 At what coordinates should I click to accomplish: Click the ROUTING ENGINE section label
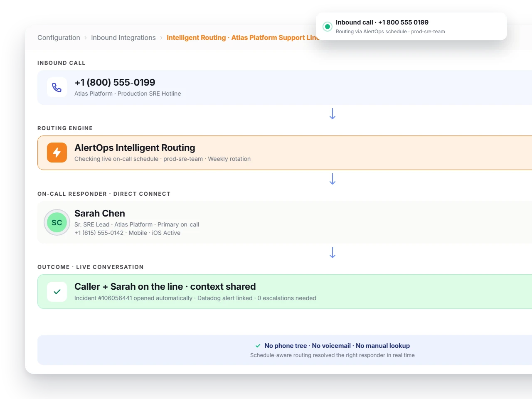pos(65,128)
